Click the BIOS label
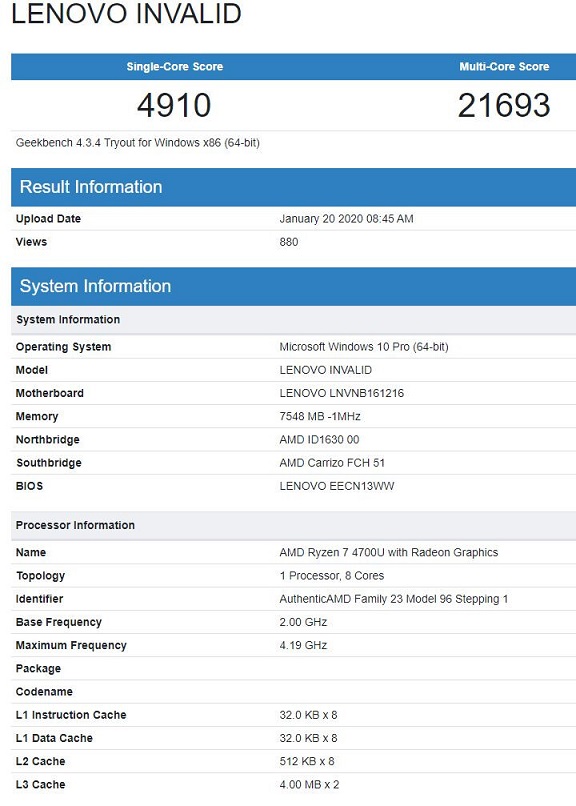This screenshot has width=576, height=806. point(29,486)
